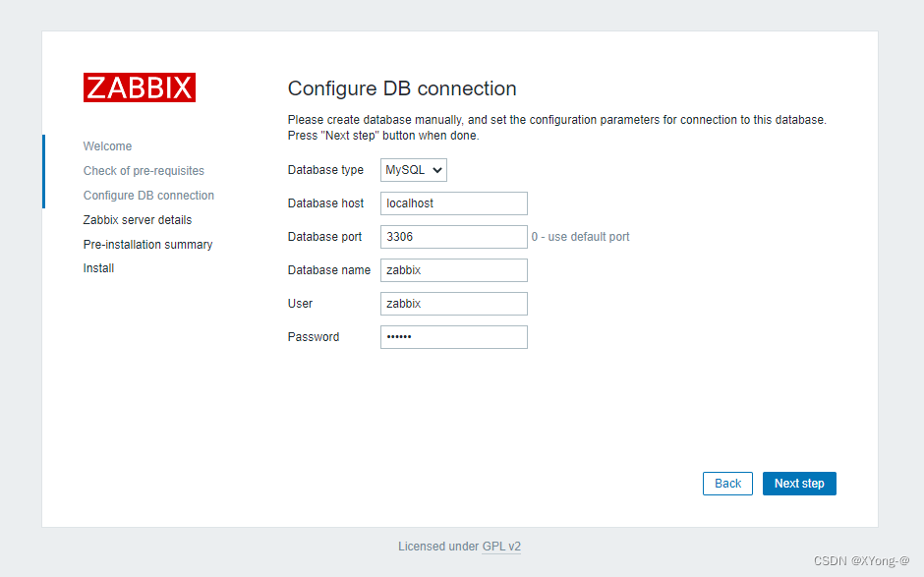
Task: Open the Database type dropdown
Action: (x=413, y=170)
